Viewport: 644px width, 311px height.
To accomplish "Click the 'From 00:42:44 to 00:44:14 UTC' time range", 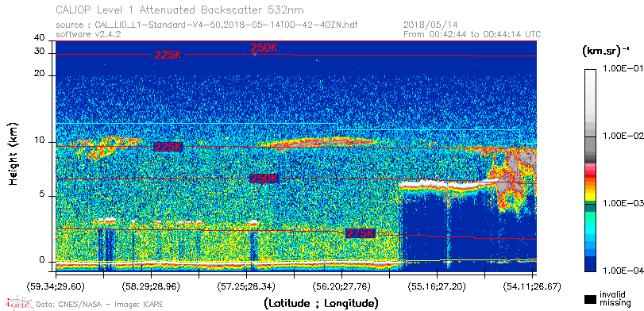I will coord(472,34).
